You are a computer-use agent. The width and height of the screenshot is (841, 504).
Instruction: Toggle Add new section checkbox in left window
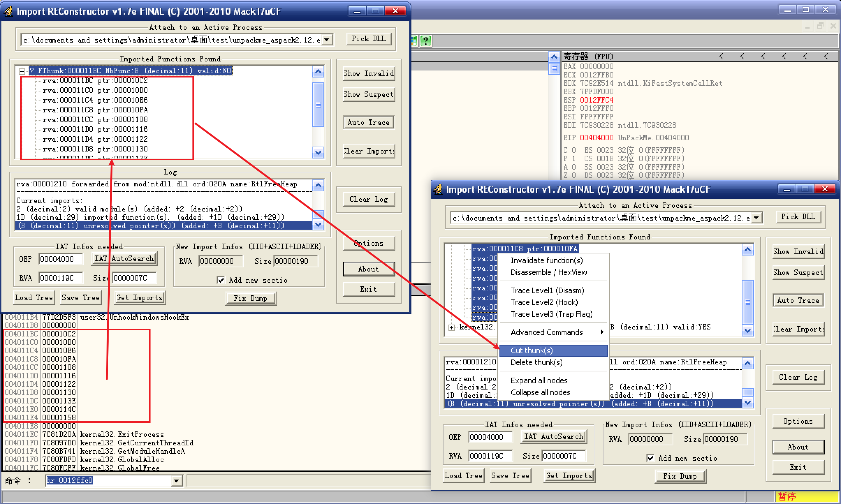[221, 280]
